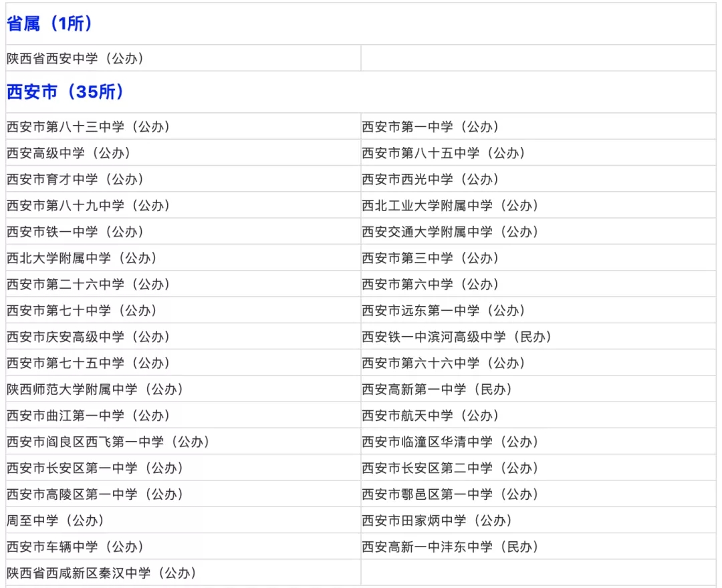The height and width of the screenshot is (588, 722).
Task: Select 西安高新第一中学(民办) cell
Action: point(538,388)
